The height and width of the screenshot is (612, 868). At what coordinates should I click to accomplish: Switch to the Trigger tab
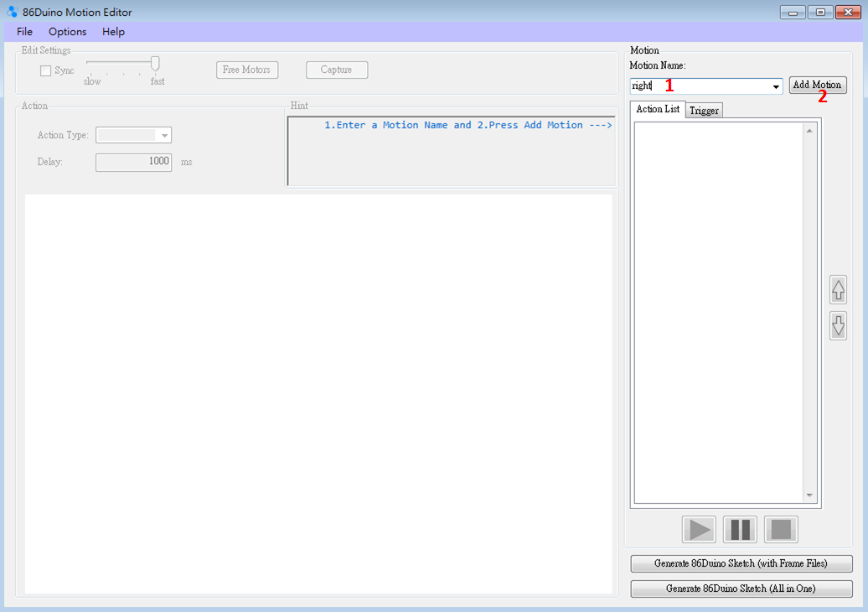coord(704,111)
